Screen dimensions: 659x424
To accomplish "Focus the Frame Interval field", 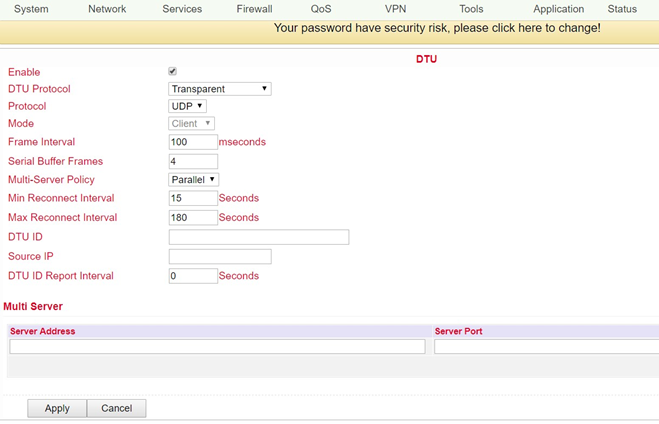I will (x=193, y=142).
